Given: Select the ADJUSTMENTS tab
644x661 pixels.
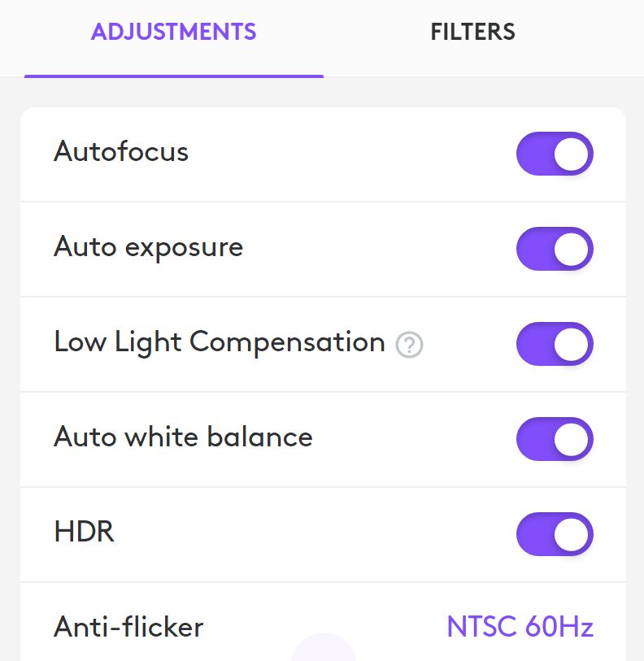Looking at the screenshot, I should pos(174,32).
